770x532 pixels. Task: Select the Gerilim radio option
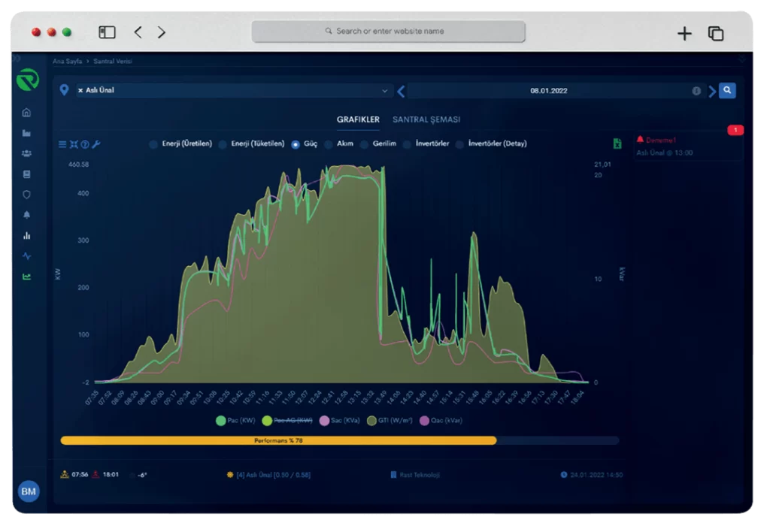pos(365,144)
